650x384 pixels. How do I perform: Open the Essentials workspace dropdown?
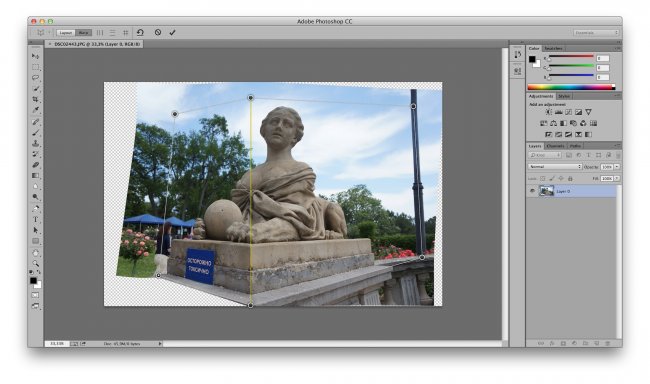pos(596,32)
